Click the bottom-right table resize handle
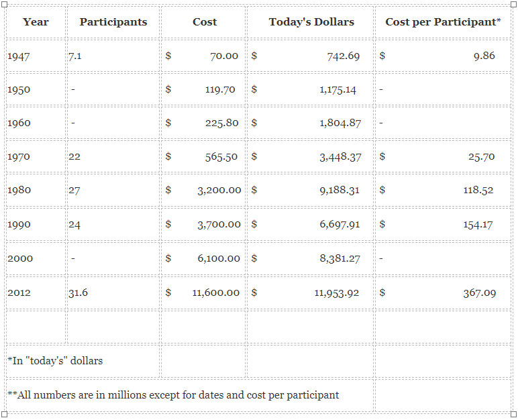This screenshot has height=420, width=518. pos(514,414)
